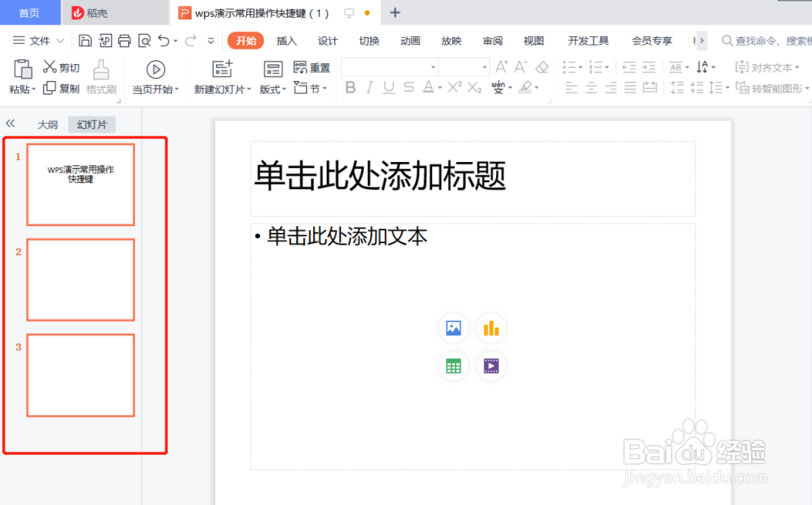Screen dimensions: 812x505
Task: Expand the quick access toolbar customize arrow
Action: pos(211,41)
